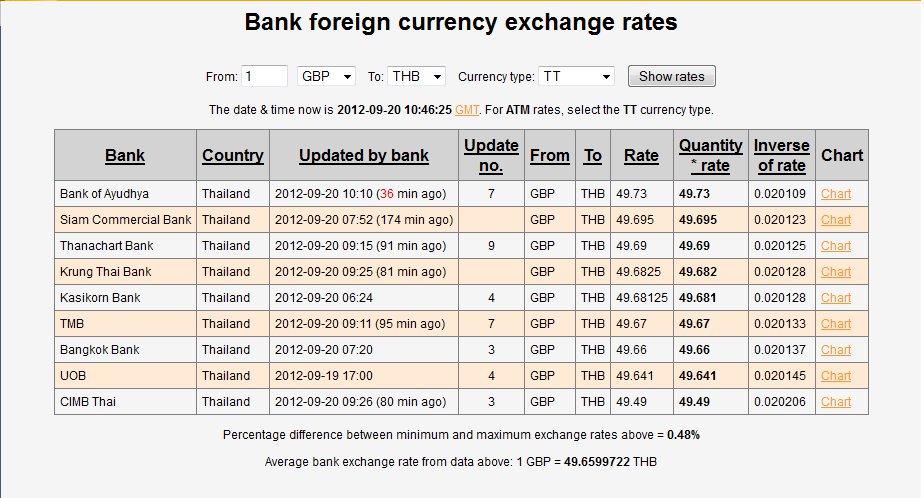View Chart for Krung Thai Bank

836,272
